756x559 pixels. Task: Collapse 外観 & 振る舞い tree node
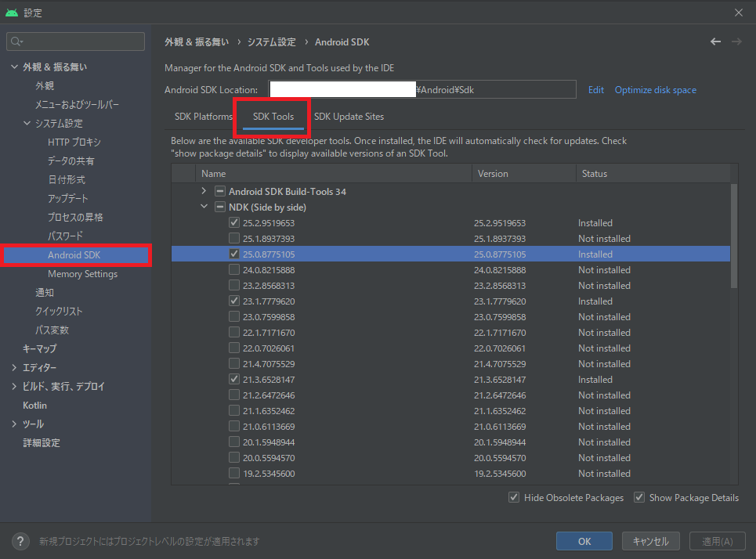14,67
